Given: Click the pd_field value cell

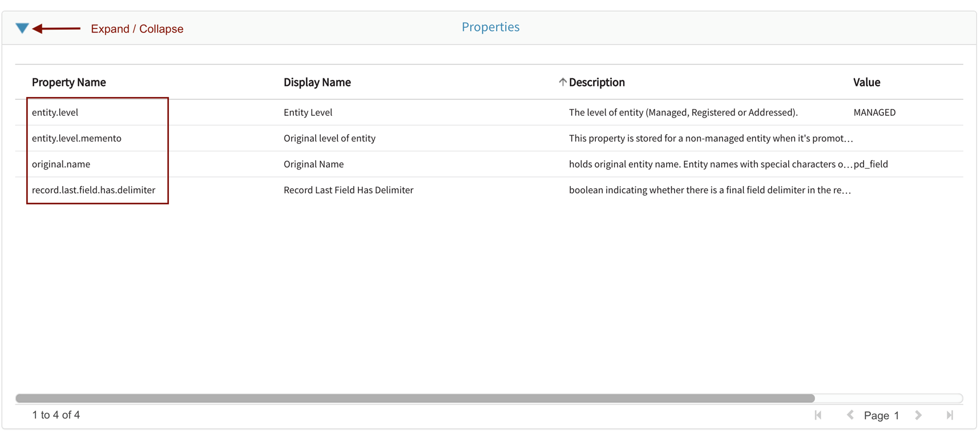Looking at the screenshot, I should pyautogui.click(x=871, y=164).
